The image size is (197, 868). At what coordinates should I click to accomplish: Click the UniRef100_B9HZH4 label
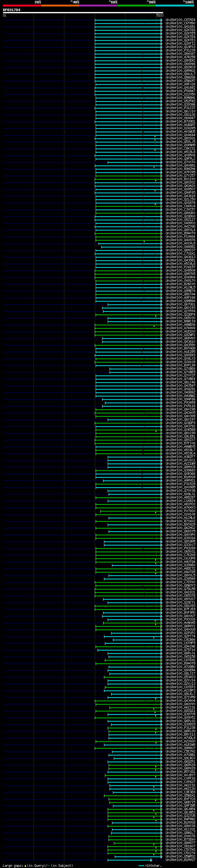[x=180, y=169]
